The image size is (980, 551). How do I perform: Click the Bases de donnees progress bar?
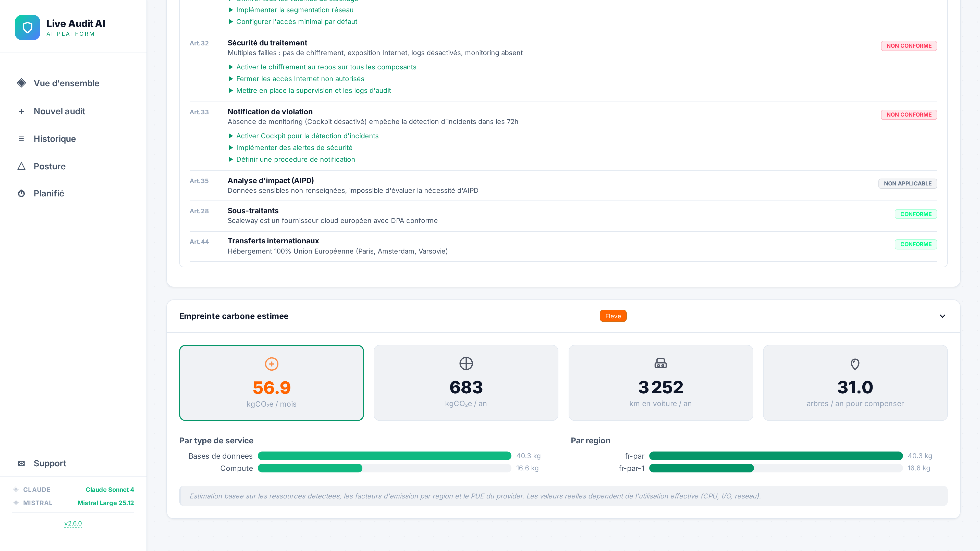pyautogui.click(x=384, y=456)
